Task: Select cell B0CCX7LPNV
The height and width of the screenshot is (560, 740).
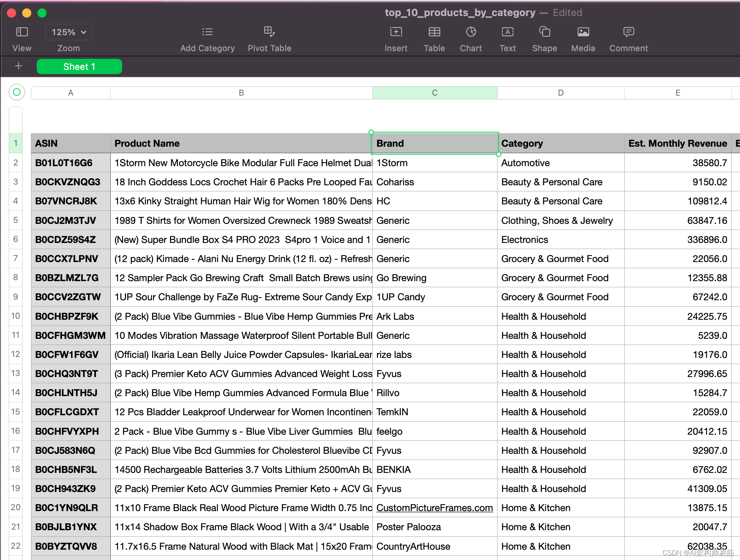Action: [71, 259]
